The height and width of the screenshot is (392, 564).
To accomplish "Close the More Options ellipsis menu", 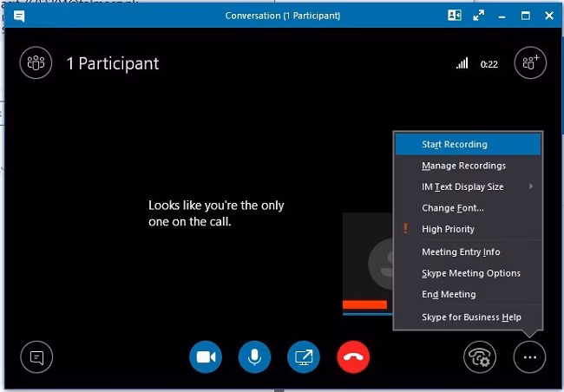I will coord(530,356).
